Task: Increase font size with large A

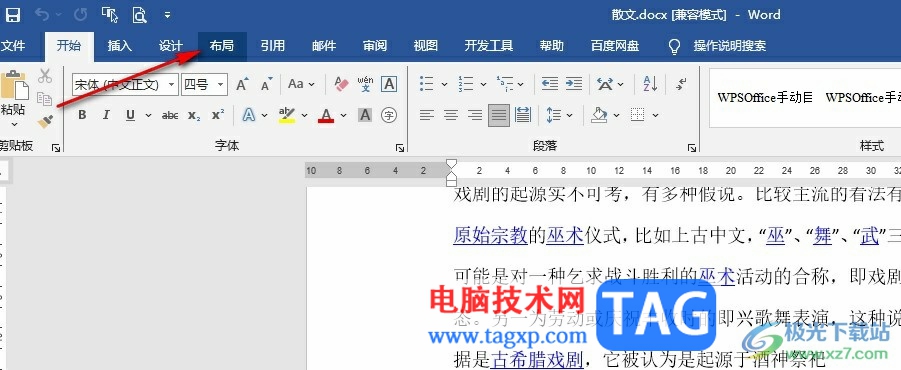Action: pos(242,85)
